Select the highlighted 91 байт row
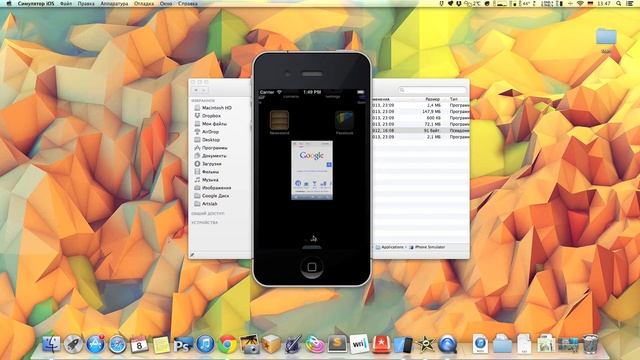 pyautogui.click(x=421, y=131)
